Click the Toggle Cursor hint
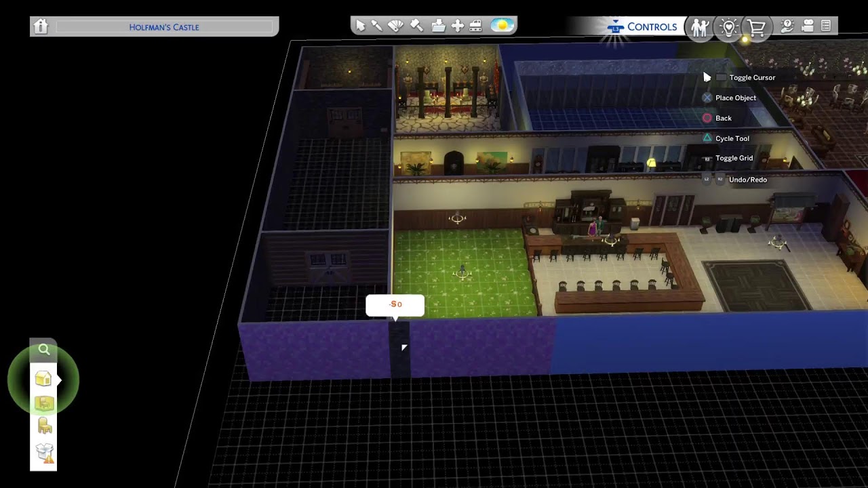This screenshot has height=488, width=868. [x=745, y=77]
